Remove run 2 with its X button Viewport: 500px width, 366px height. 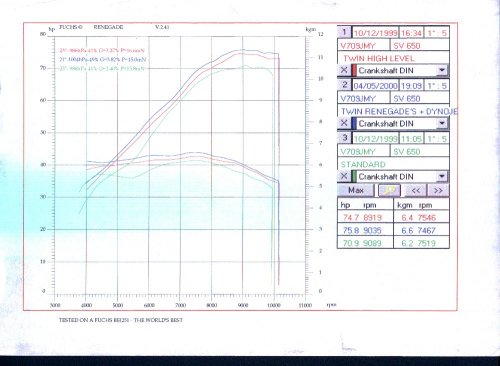344,123
